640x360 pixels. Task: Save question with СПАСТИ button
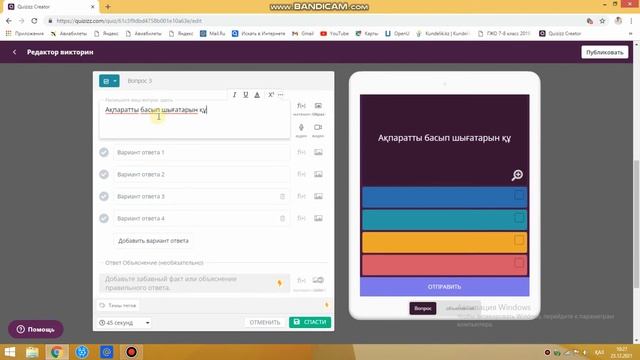310,322
